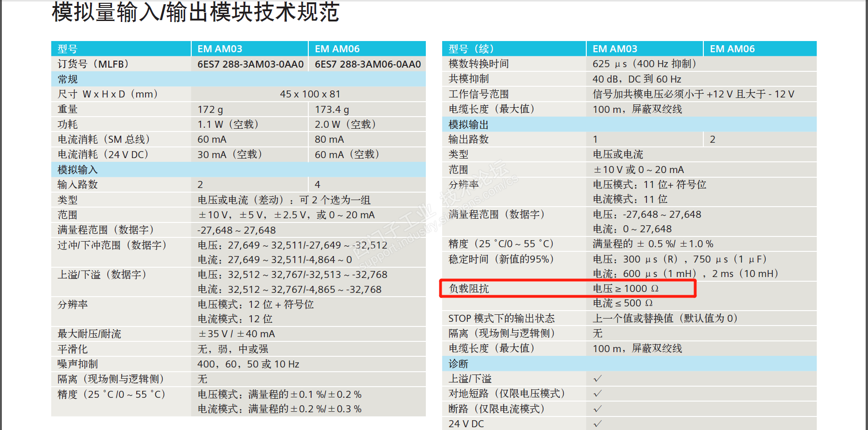Click the "尺寸 W x H x D（mm）" label
This screenshot has height=430, width=868.
point(108,94)
